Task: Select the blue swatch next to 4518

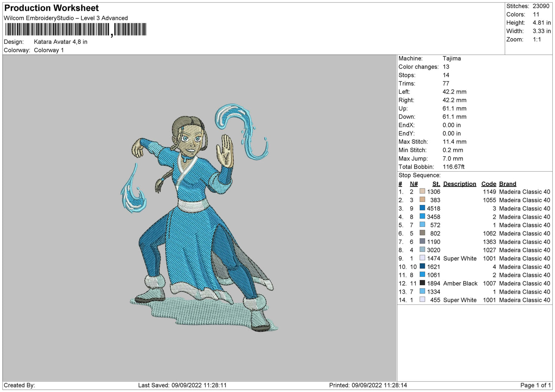Action: point(422,208)
